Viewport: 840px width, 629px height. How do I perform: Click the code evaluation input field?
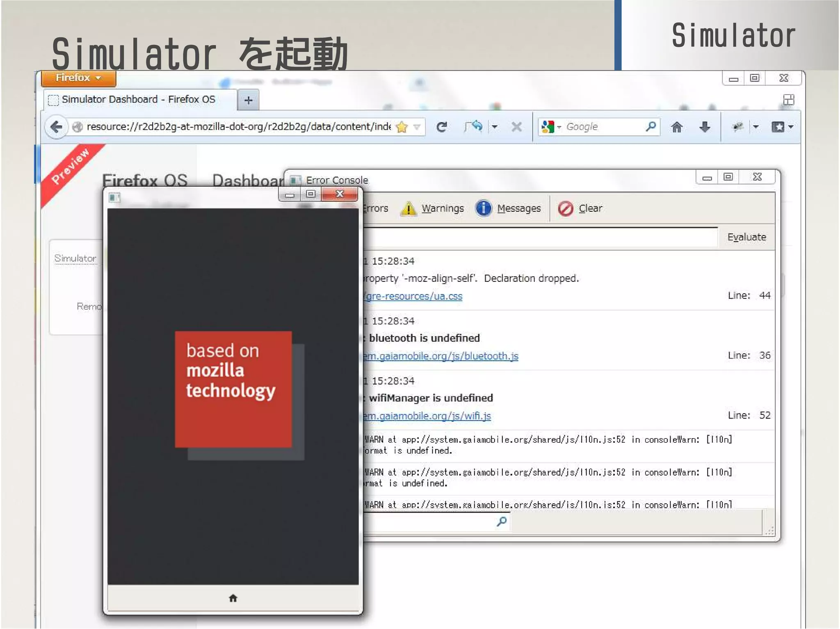click(540, 237)
